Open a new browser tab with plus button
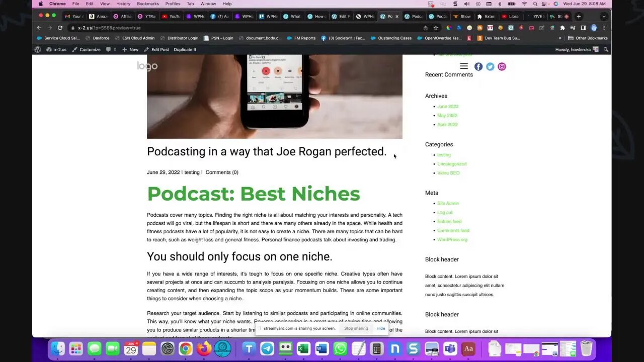Image resolution: width=644 pixels, height=362 pixels. (579, 16)
